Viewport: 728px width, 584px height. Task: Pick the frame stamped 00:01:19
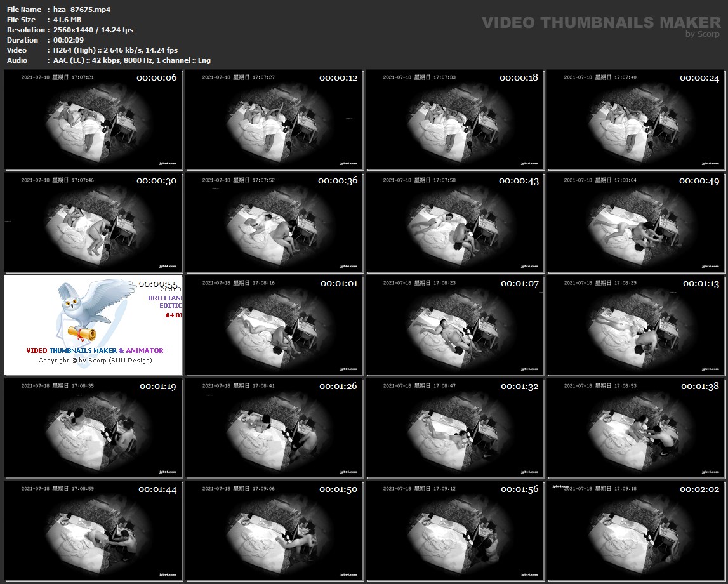pyautogui.click(x=93, y=428)
